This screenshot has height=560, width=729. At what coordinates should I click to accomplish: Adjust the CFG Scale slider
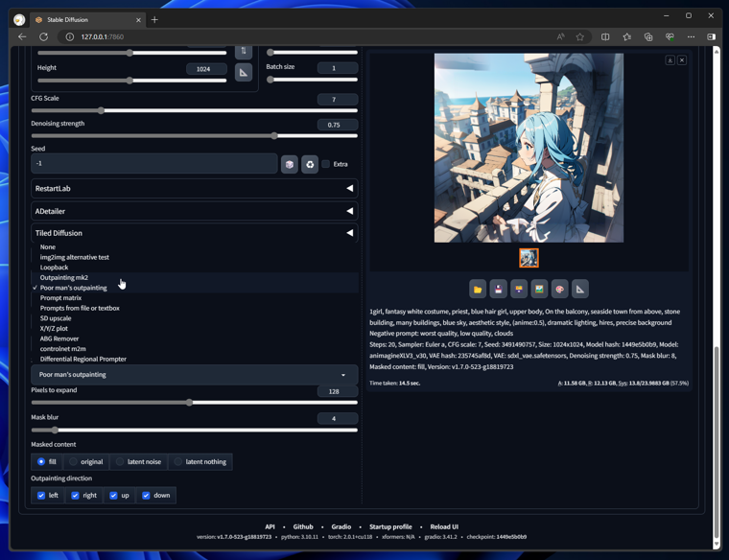point(195,110)
